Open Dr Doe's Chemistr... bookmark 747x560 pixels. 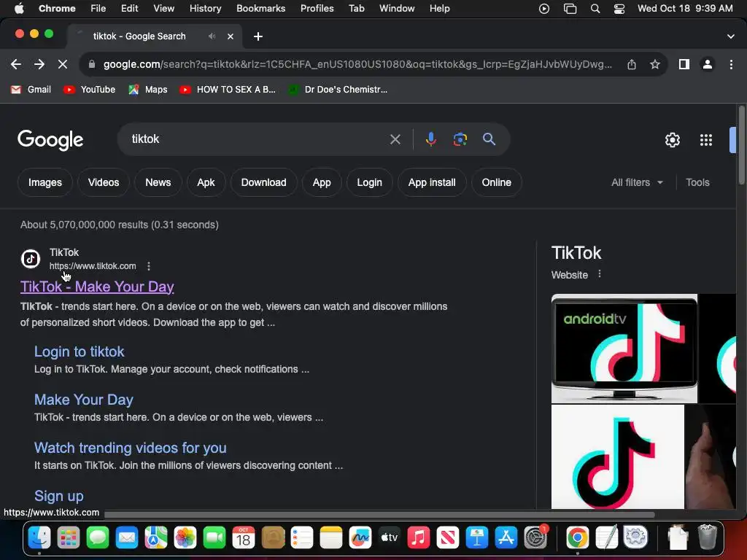(338, 90)
